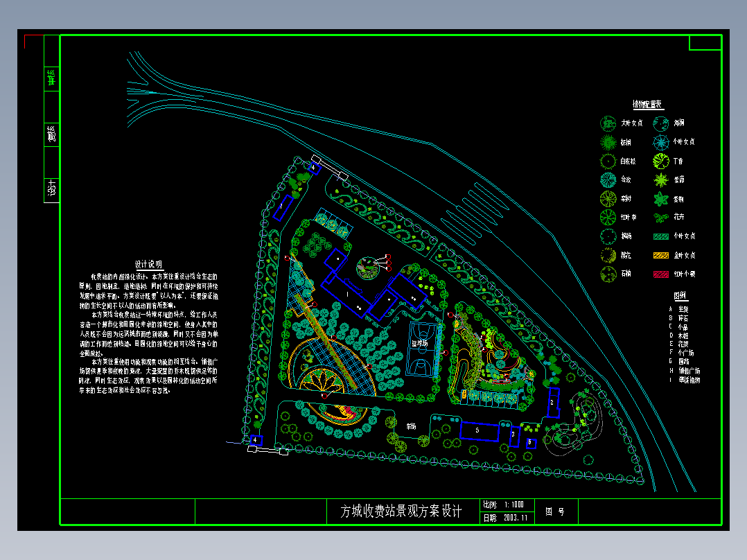747x560 pixels.
Task: Pick the red 红叶小檗 hatch swatch
Action: (661, 274)
